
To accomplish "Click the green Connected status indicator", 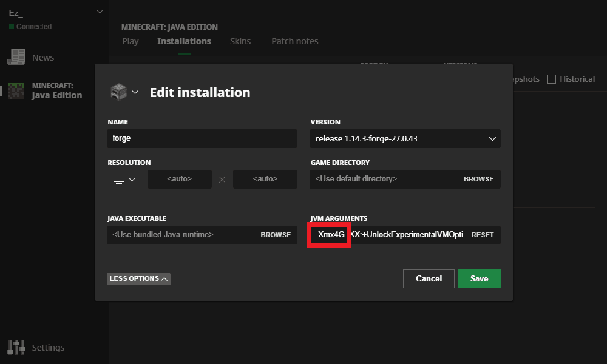I will click(x=11, y=27).
